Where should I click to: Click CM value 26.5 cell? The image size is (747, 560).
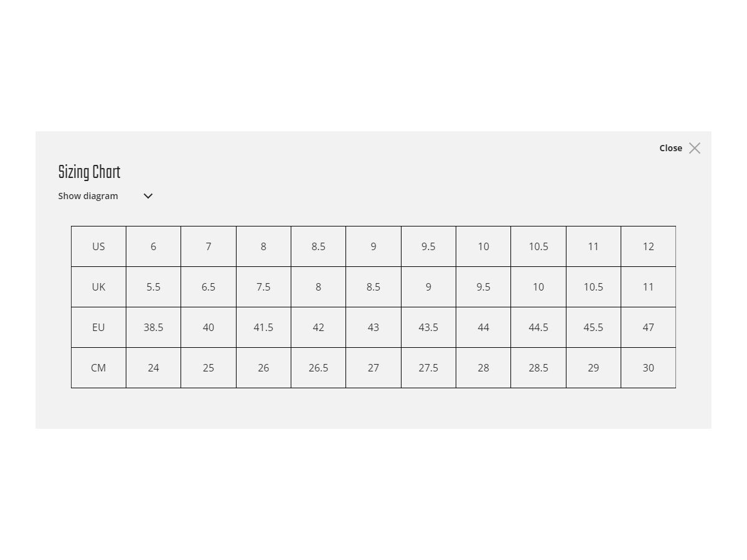coord(318,368)
